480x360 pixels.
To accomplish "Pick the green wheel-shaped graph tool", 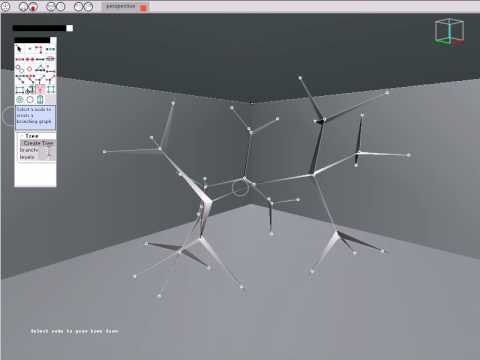I will tap(20, 99).
